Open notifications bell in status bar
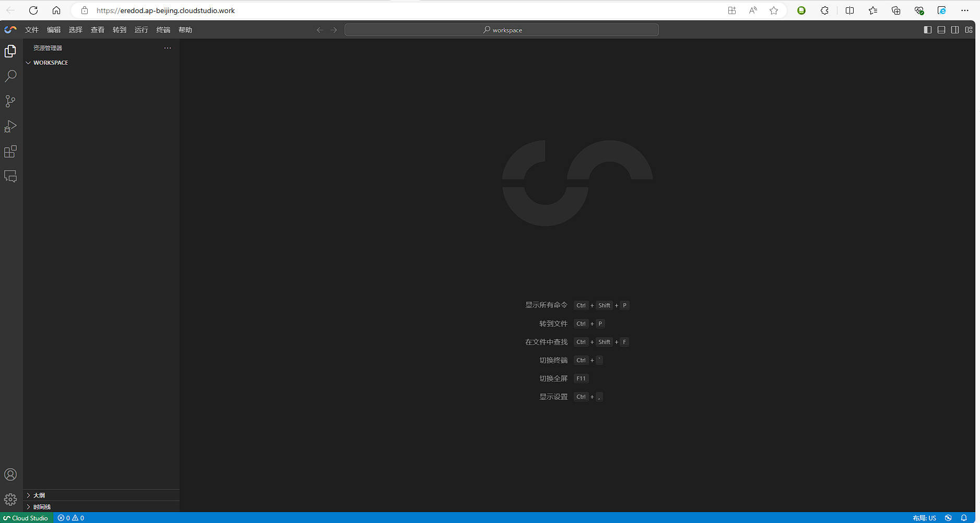The width and height of the screenshot is (980, 523). pyautogui.click(x=964, y=518)
